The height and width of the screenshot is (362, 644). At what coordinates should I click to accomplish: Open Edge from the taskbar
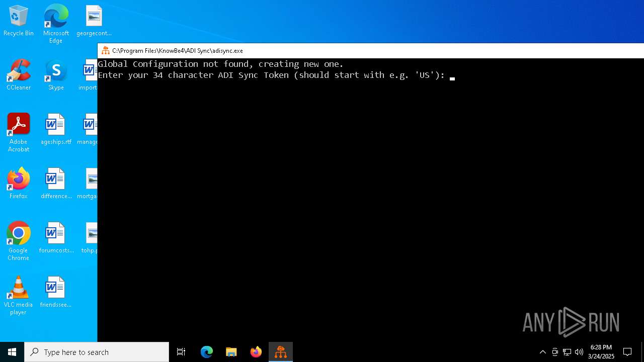tap(207, 352)
